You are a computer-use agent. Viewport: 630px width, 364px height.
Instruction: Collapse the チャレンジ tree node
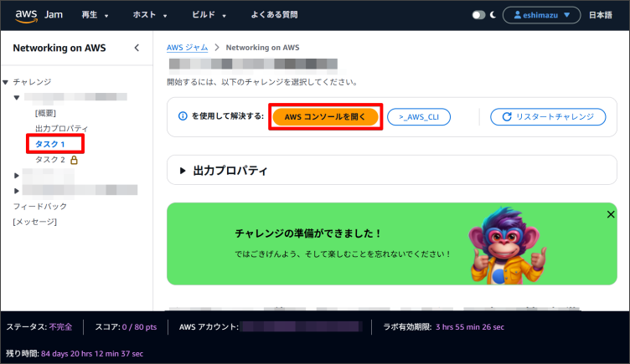click(x=7, y=82)
